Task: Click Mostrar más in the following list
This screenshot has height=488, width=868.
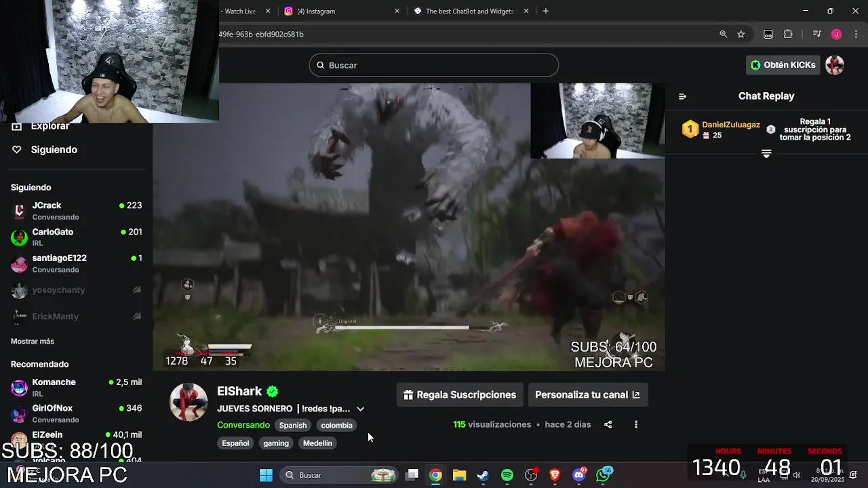Action: (x=33, y=341)
